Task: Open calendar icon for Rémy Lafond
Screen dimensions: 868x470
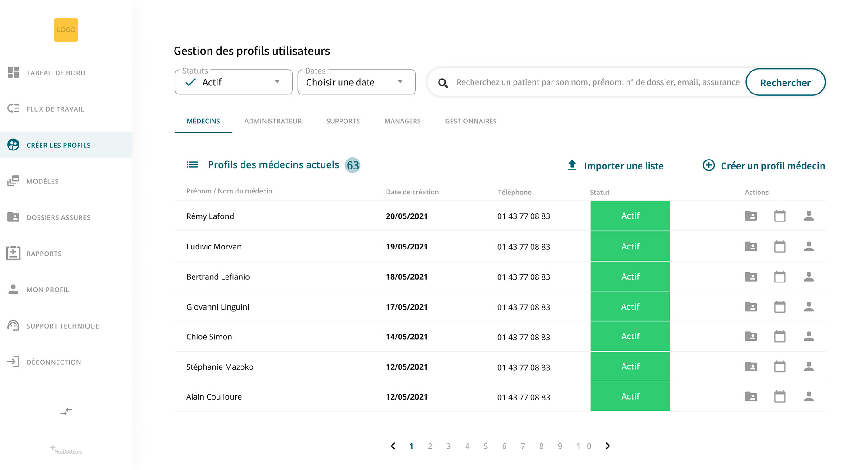Action: pyautogui.click(x=780, y=216)
